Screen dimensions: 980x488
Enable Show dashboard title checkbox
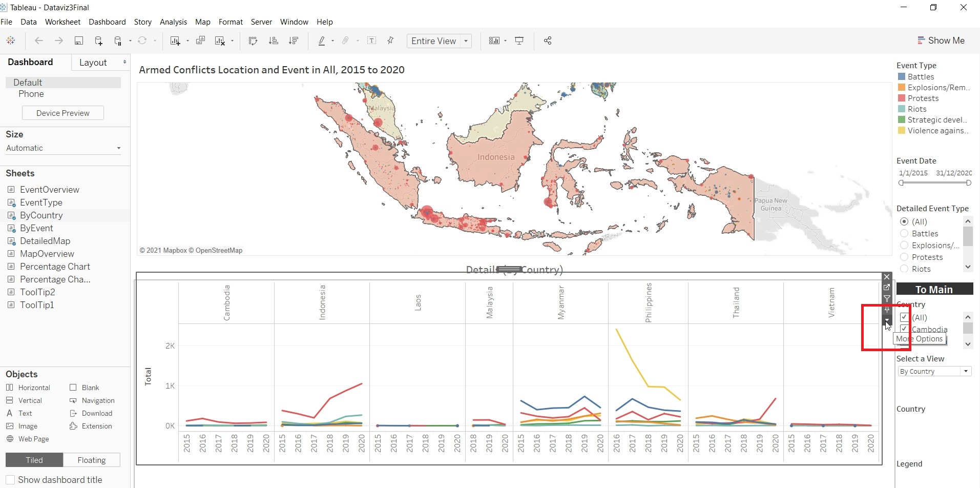10,480
